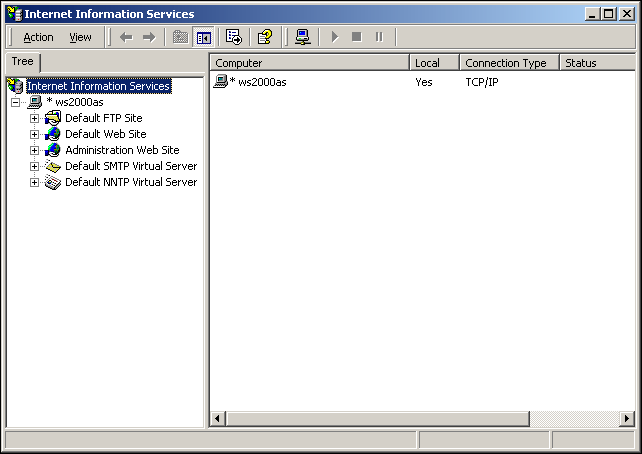This screenshot has width=642, height=454.
Task: Expand Default NNTP Virtual Server node
Action: pyautogui.click(x=34, y=182)
